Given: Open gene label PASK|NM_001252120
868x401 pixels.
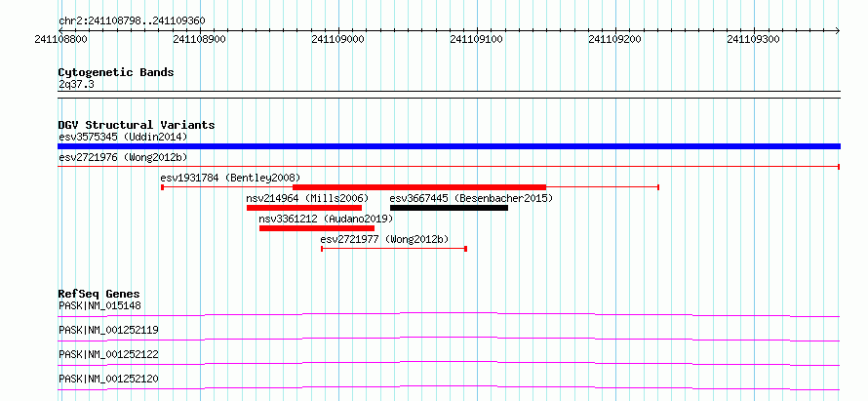Looking at the screenshot, I should tap(108, 379).
